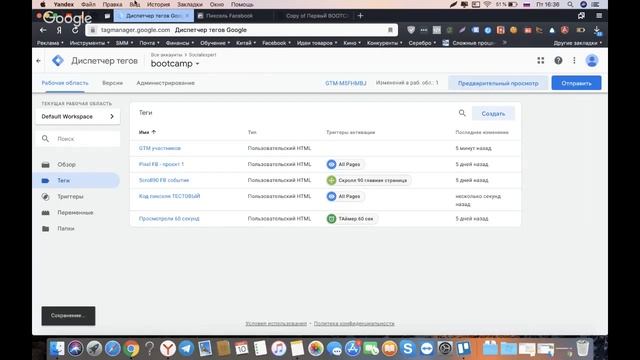The height and width of the screenshot is (360, 640).
Task: Click the GTM-M5FHMBJ container ID
Action: 346,83
